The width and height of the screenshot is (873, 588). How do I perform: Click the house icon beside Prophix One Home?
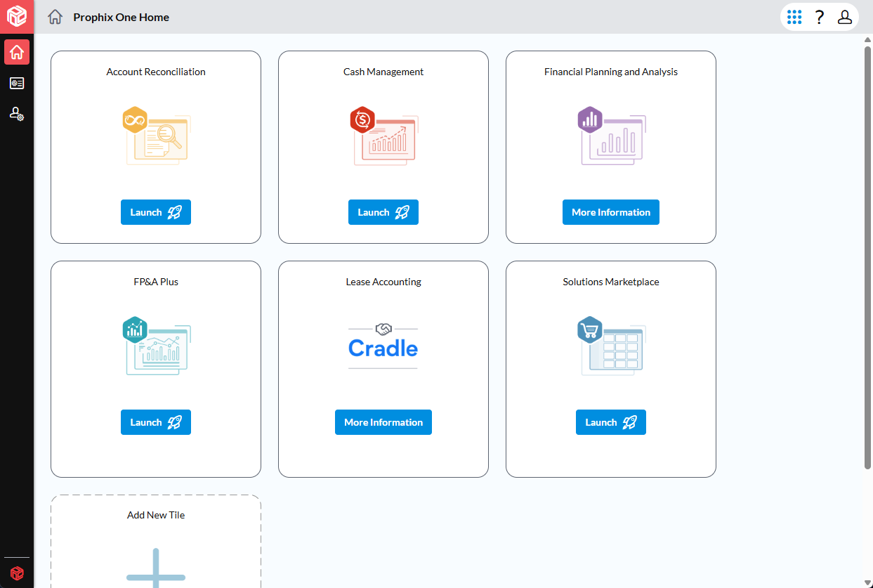point(55,17)
